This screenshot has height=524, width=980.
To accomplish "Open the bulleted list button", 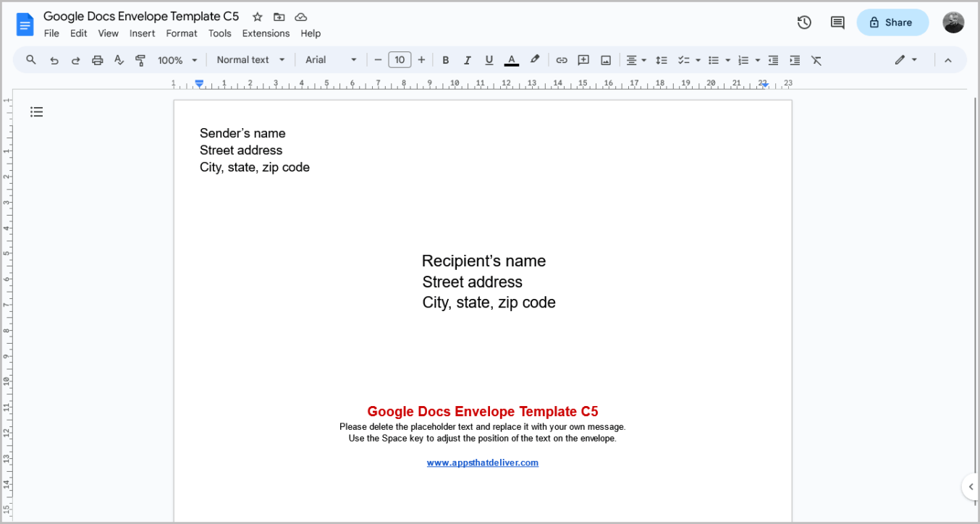I will (714, 60).
